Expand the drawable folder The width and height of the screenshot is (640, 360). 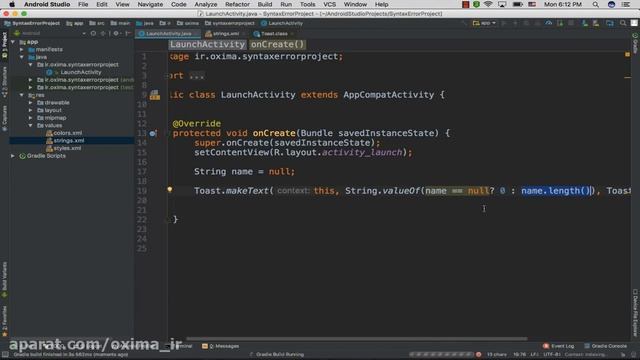[x=30, y=102]
